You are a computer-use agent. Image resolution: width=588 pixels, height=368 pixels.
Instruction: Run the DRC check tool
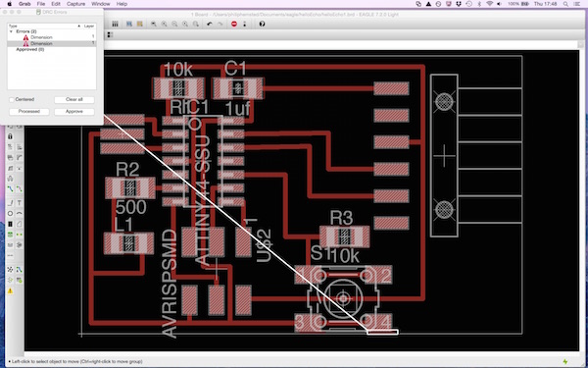(x=20, y=280)
